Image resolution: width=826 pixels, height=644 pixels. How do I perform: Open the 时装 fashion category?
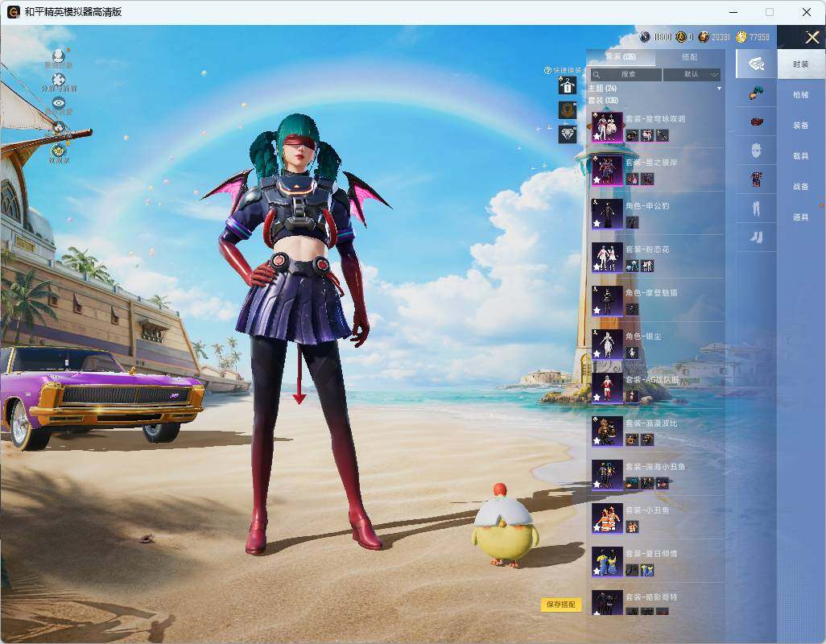coord(801,64)
